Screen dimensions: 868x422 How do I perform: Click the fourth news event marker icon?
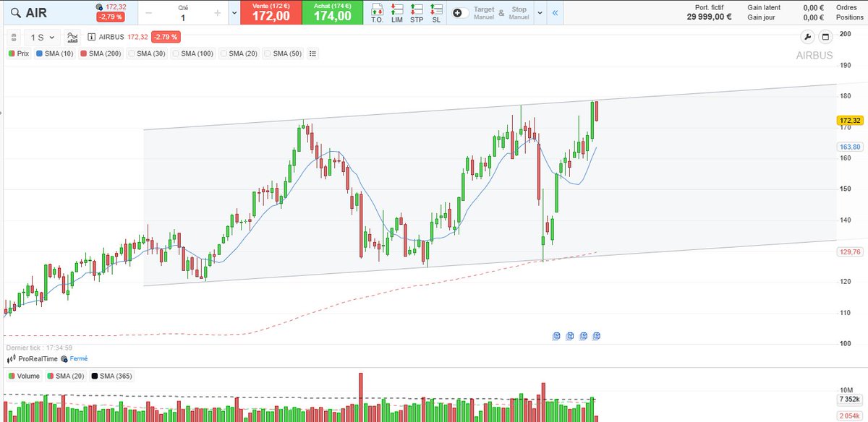pyautogui.click(x=597, y=336)
